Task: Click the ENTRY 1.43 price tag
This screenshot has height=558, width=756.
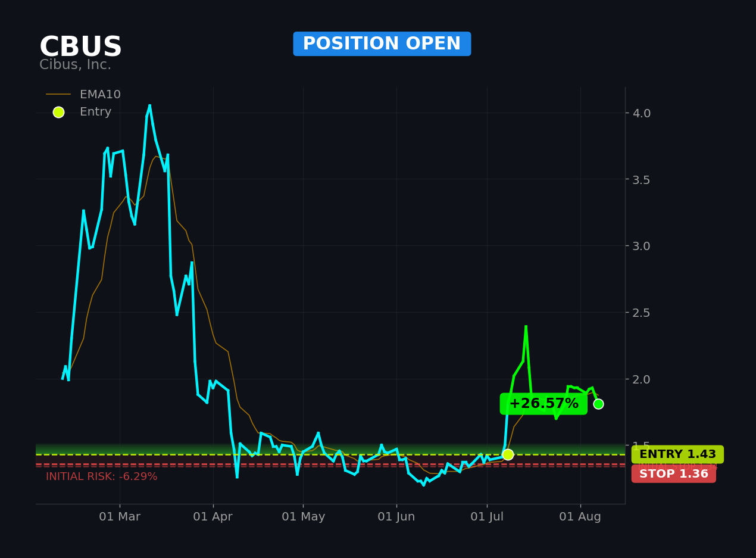Action: (677, 454)
